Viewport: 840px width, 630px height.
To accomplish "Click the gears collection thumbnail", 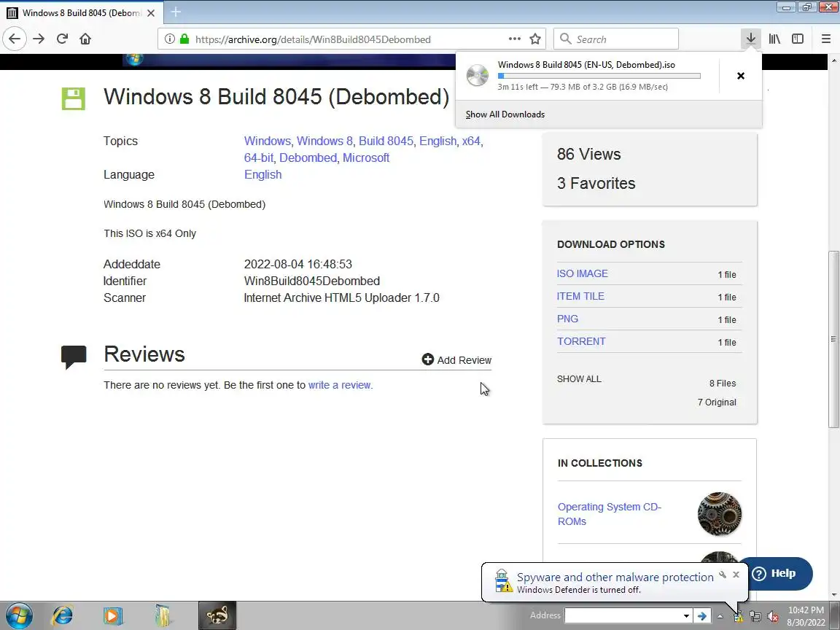I will click(720, 514).
